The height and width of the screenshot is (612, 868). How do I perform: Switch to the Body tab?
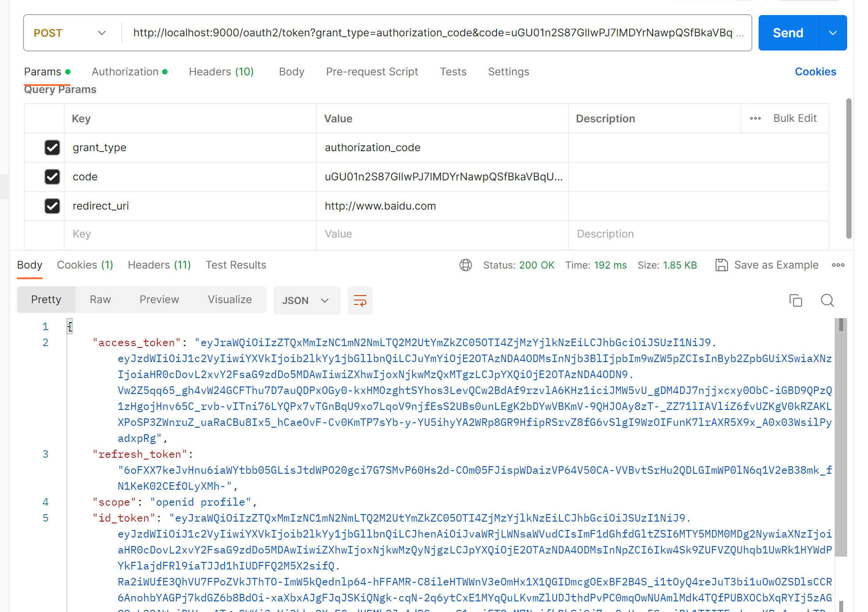[x=291, y=71]
